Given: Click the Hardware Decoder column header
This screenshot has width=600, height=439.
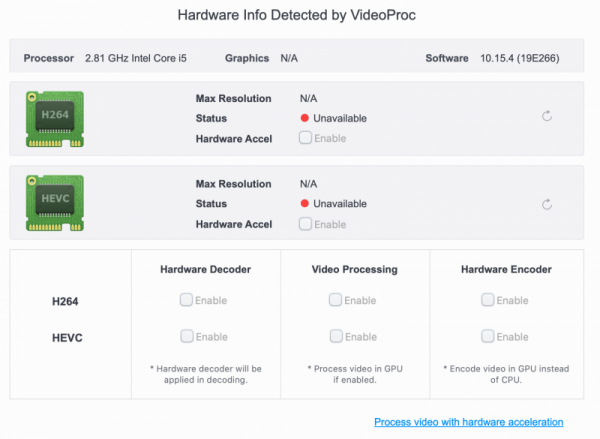Looking at the screenshot, I should (x=205, y=269).
